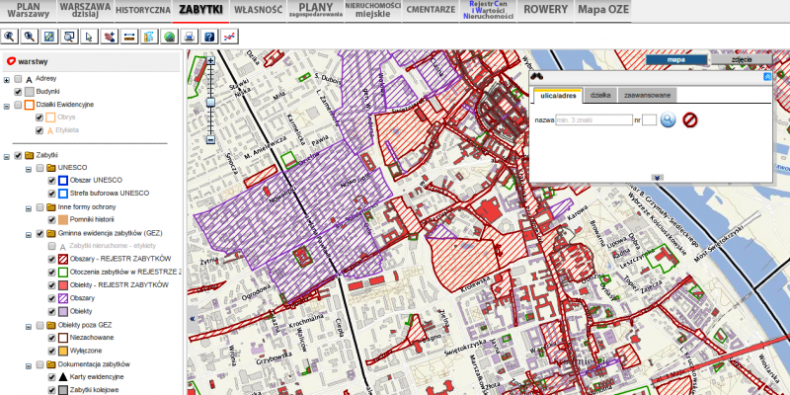Click the printer icon in the toolbar

pos(189,36)
